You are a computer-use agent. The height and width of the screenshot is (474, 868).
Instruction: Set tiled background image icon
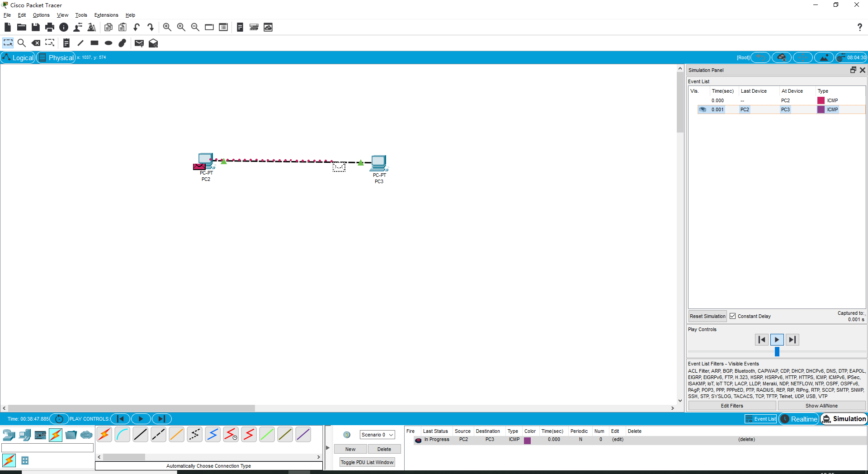(824, 57)
